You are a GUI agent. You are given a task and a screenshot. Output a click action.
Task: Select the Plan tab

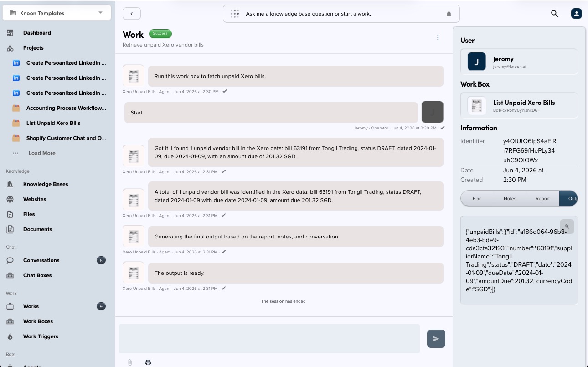pyautogui.click(x=477, y=199)
